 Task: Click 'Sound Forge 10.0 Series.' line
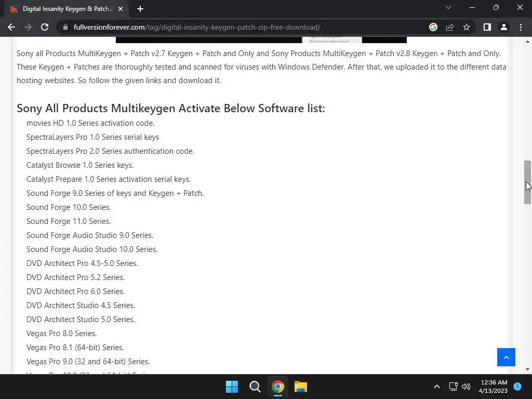coord(69,207)
